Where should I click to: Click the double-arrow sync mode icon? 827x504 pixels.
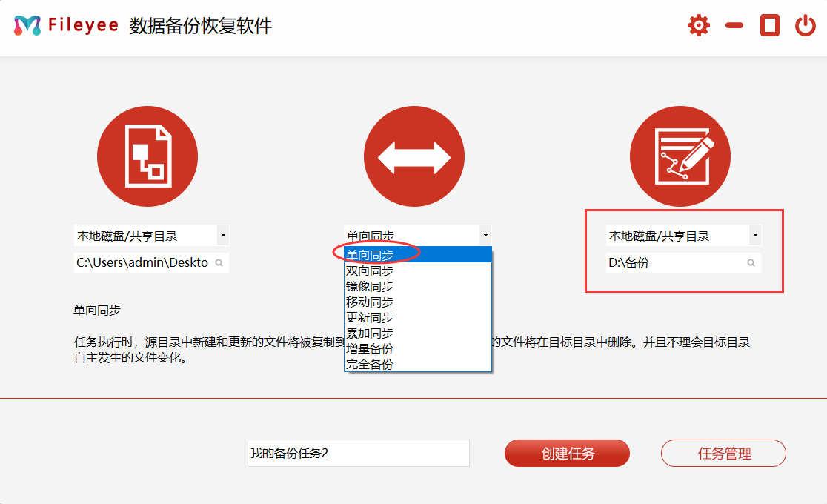(x=414, y=156)
